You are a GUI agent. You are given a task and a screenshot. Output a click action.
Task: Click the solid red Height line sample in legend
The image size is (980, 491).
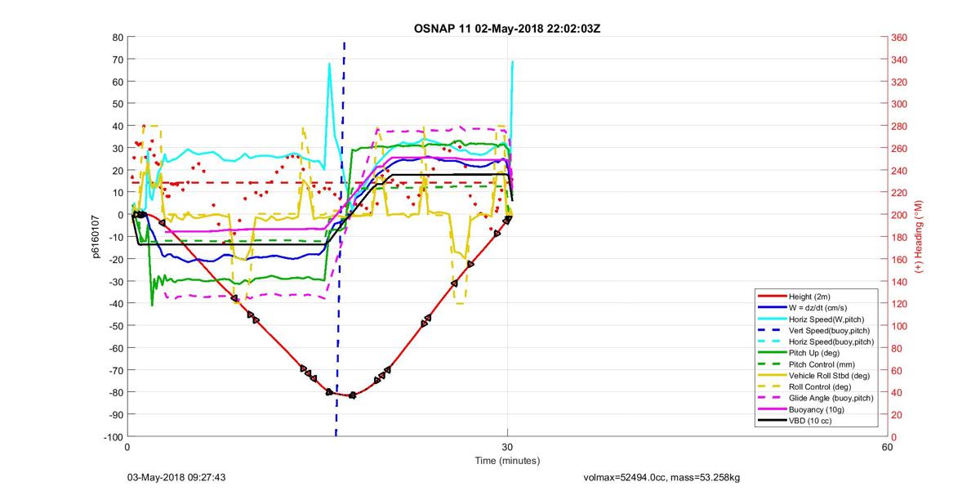pos(772,296)
